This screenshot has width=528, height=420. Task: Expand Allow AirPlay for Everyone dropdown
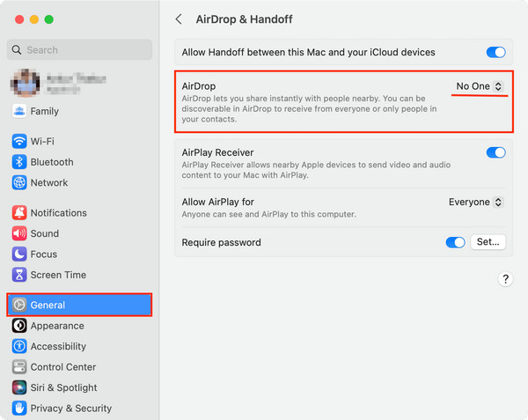[x=476, y=202]
